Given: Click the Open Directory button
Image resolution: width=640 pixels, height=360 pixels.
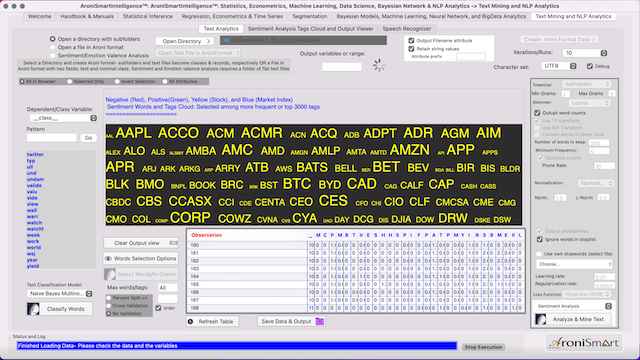Looking at the screenshot, I should (184, 41).
